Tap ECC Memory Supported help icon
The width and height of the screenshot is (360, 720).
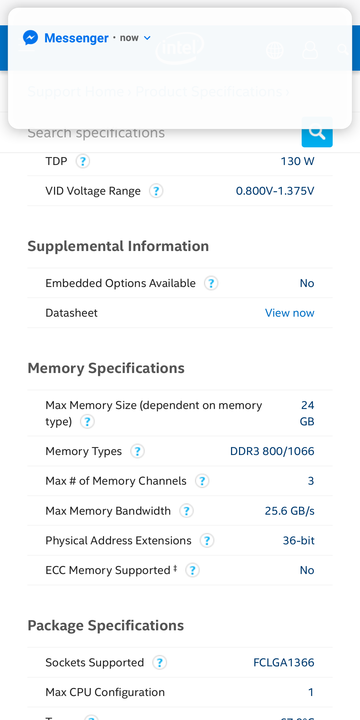click(192, 570)
